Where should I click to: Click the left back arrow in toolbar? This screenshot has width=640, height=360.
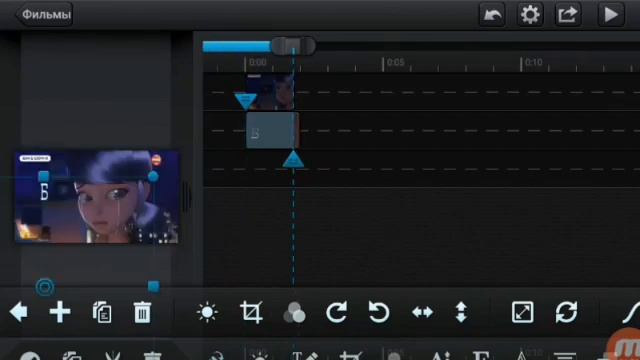[18, 312]
